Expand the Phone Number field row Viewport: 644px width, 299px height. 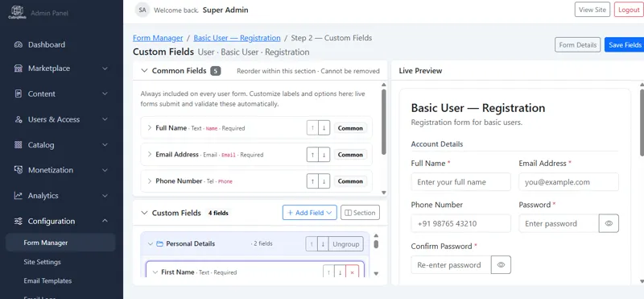[x=150, y=181]
